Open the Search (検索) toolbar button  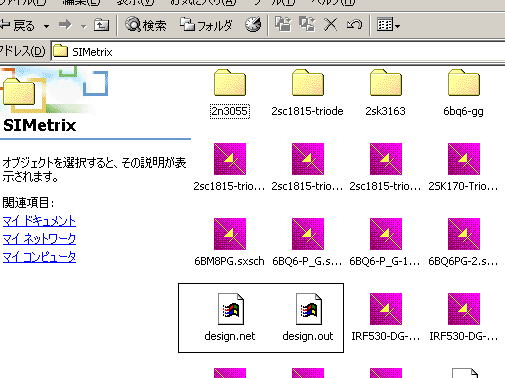145,25
